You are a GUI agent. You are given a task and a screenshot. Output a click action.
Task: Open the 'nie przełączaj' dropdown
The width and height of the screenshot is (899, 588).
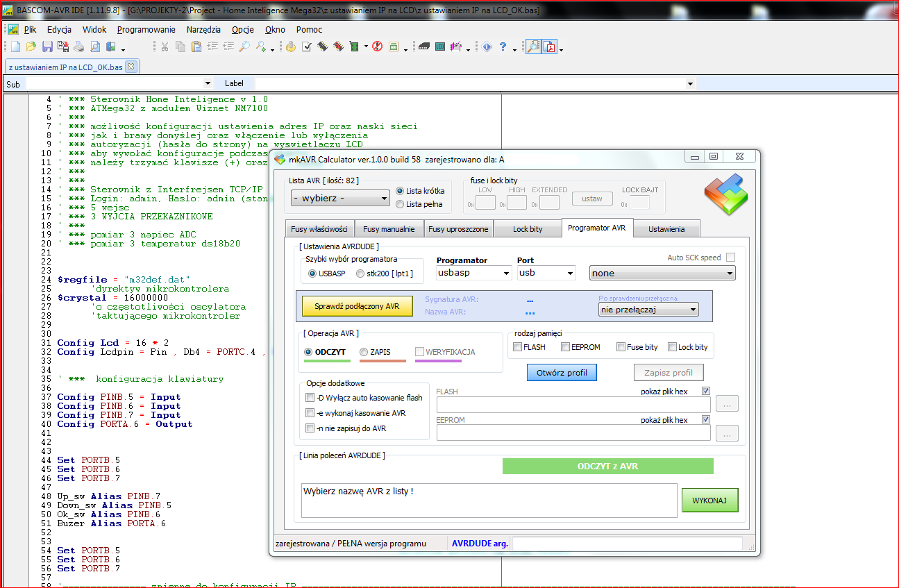[x=648, y=310]
